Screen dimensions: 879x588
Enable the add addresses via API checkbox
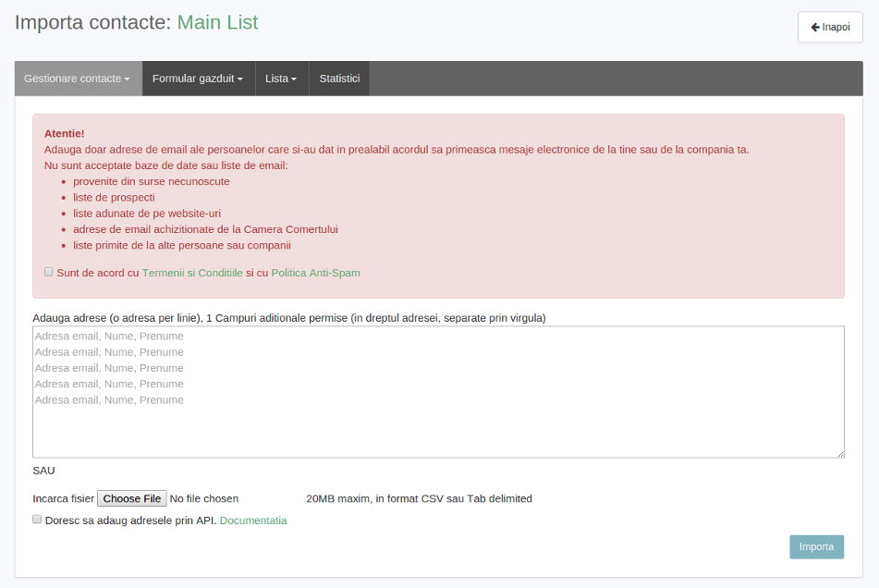click(37, 520)
